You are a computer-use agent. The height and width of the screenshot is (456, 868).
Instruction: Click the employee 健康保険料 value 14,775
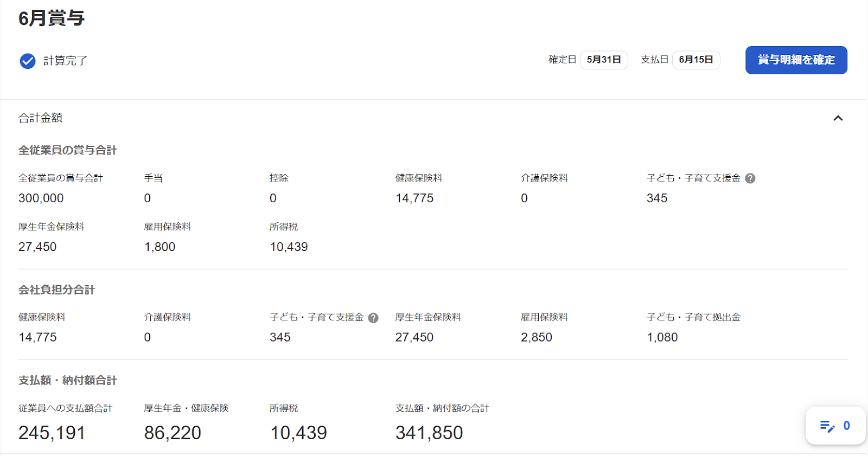click(x=414, y=198)
